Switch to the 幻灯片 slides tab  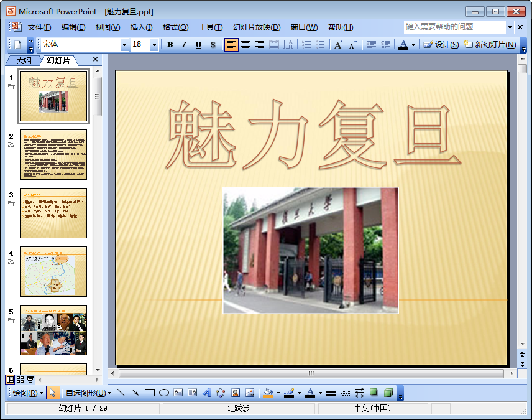point(58,60)
